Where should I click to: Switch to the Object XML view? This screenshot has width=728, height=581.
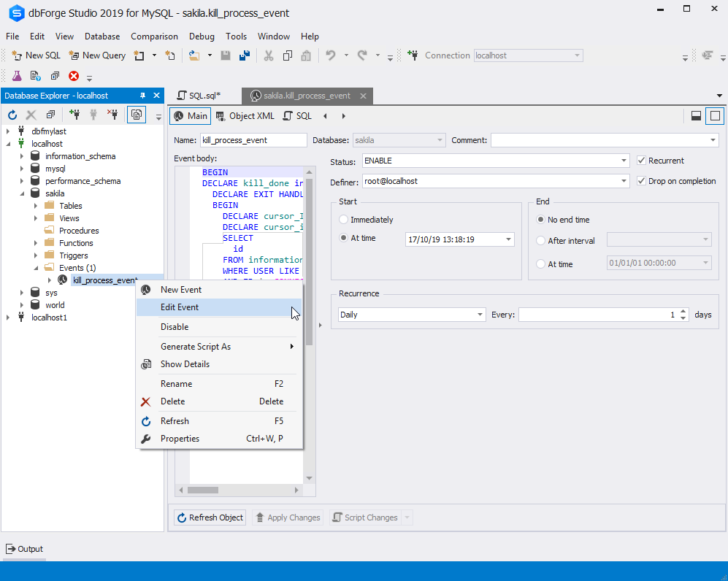click(x=245, y=116)
